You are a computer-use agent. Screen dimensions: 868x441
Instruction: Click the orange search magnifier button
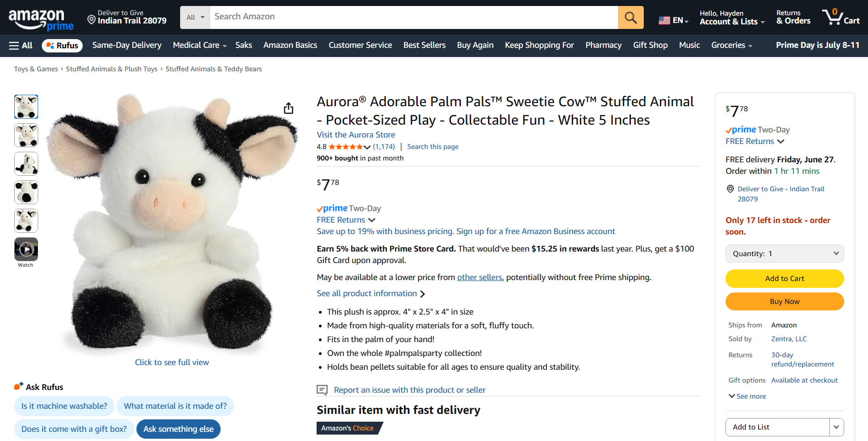630,17
